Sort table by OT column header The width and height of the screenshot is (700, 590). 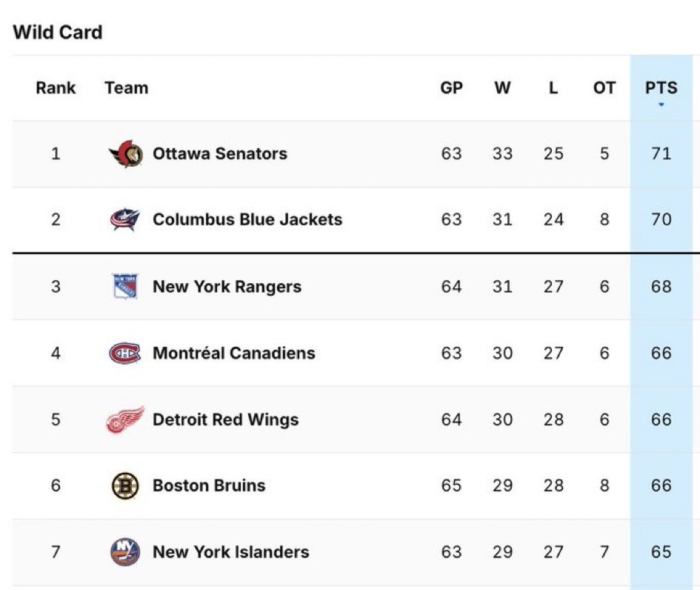(x=604, y=87)
